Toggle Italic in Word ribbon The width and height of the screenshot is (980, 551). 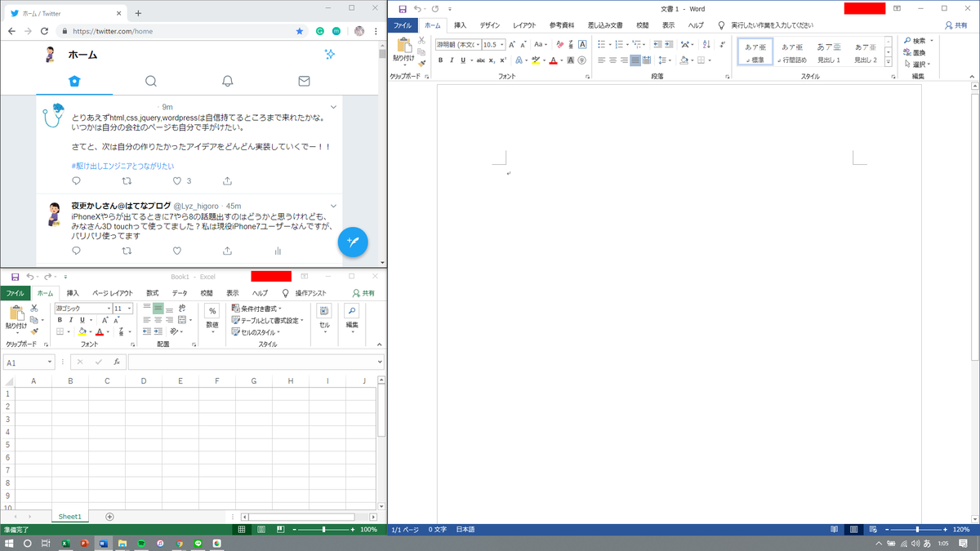[451, 60]
